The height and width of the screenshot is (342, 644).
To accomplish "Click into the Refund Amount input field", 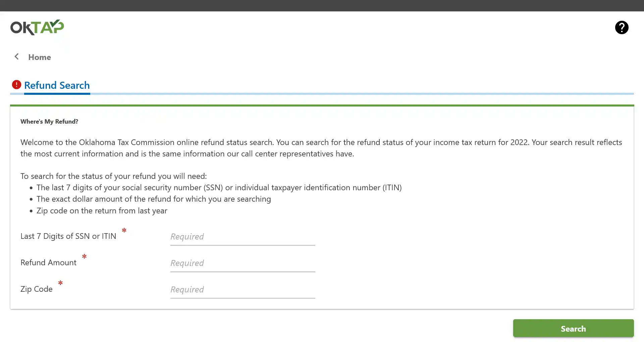I will click(x=243, y=263).
